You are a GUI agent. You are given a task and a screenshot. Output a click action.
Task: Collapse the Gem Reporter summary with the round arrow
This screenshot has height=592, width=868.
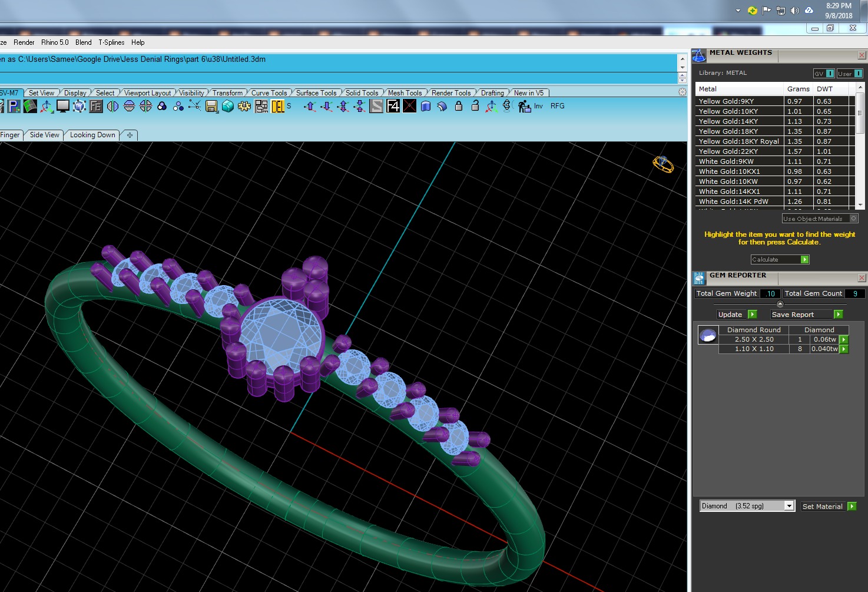click(x=780, y=304)
